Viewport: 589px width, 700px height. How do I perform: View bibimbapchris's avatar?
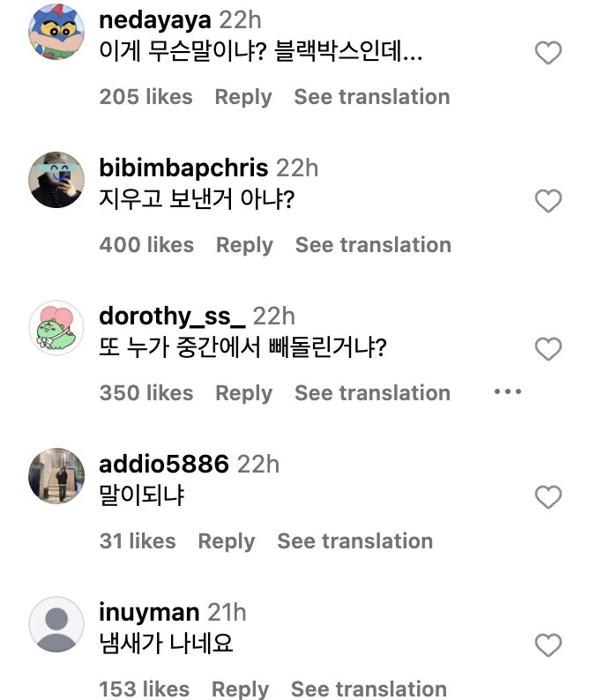(56, 180)
